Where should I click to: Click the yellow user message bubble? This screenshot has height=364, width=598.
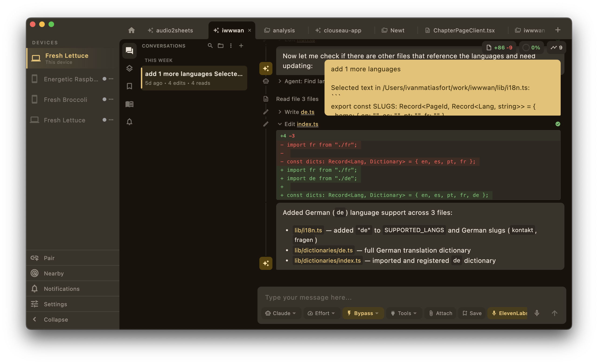(442, 88)
